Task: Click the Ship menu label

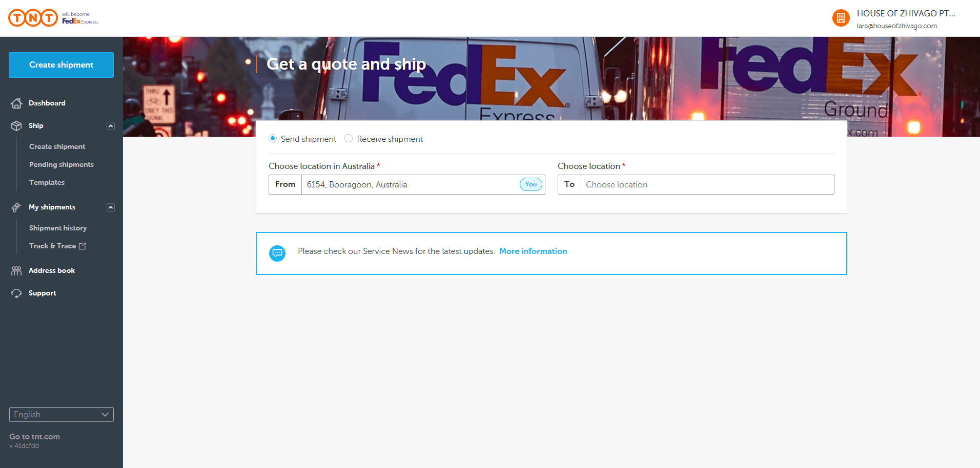Action: click(x=36, y=126)
